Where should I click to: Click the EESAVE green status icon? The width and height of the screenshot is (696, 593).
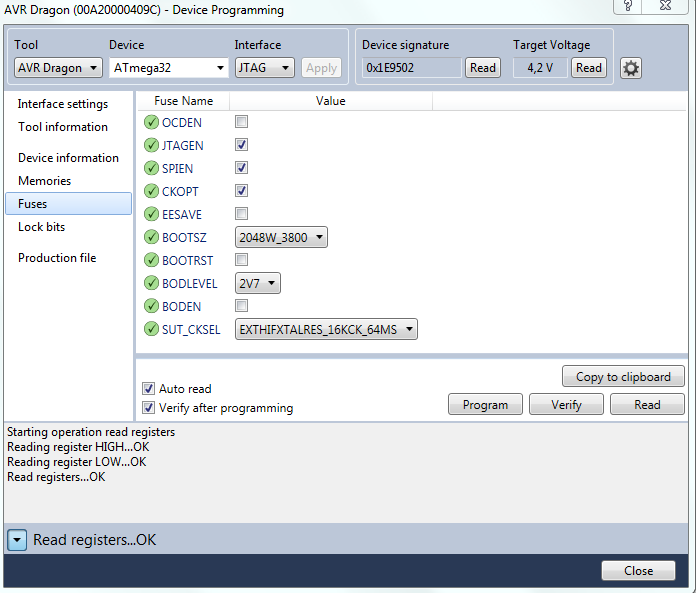point(151,214)
